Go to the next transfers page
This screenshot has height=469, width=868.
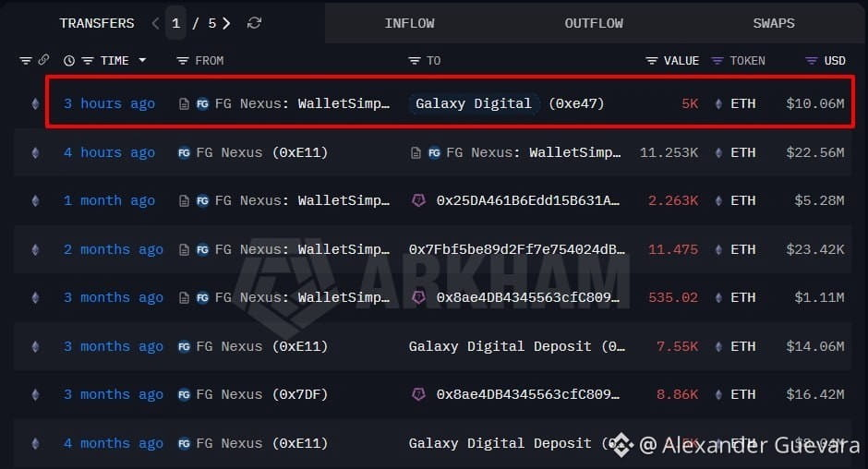[226, 23]
